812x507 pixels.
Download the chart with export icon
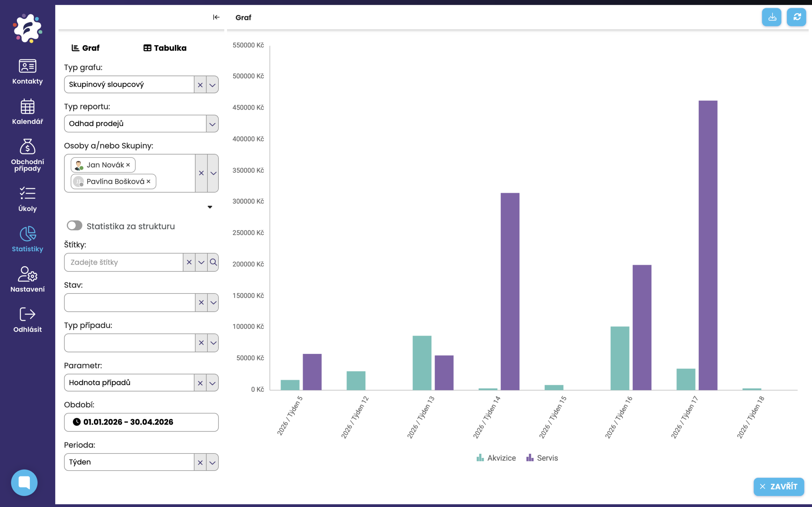click(x=771, y=17)
